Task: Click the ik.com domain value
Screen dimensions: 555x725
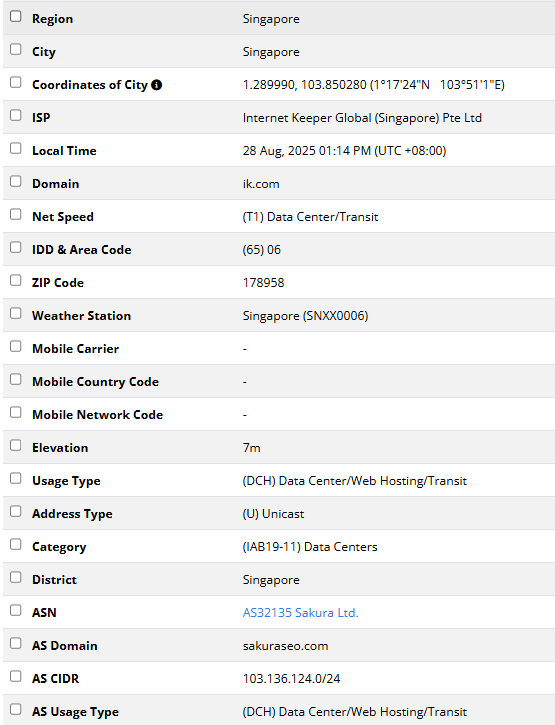Action: point(261,184)
